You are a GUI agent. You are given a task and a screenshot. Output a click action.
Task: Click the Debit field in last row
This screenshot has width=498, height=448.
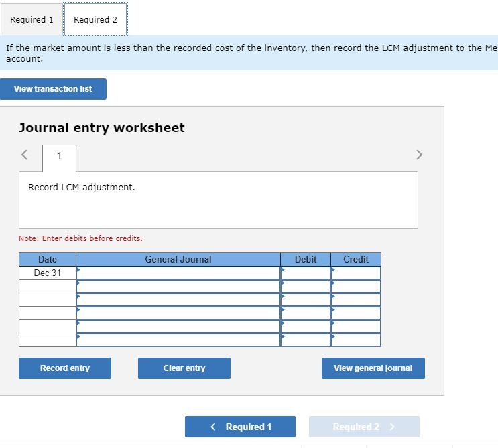tap(306, 340)
